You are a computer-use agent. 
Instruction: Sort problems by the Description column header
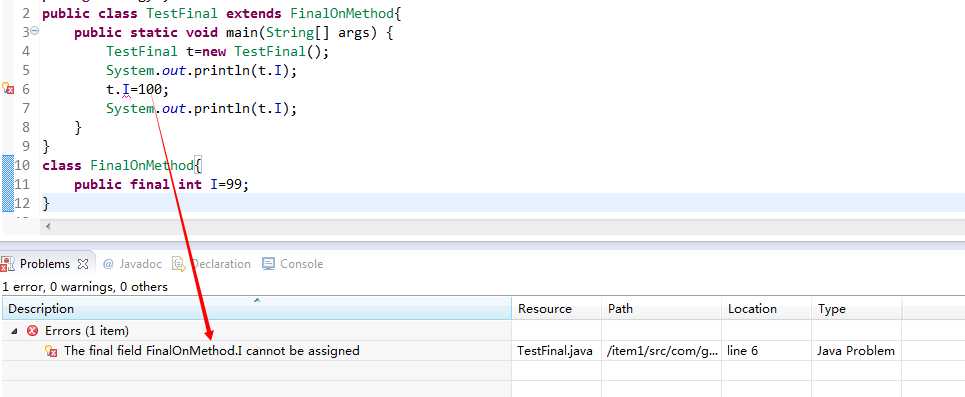[x=256, y=308]
